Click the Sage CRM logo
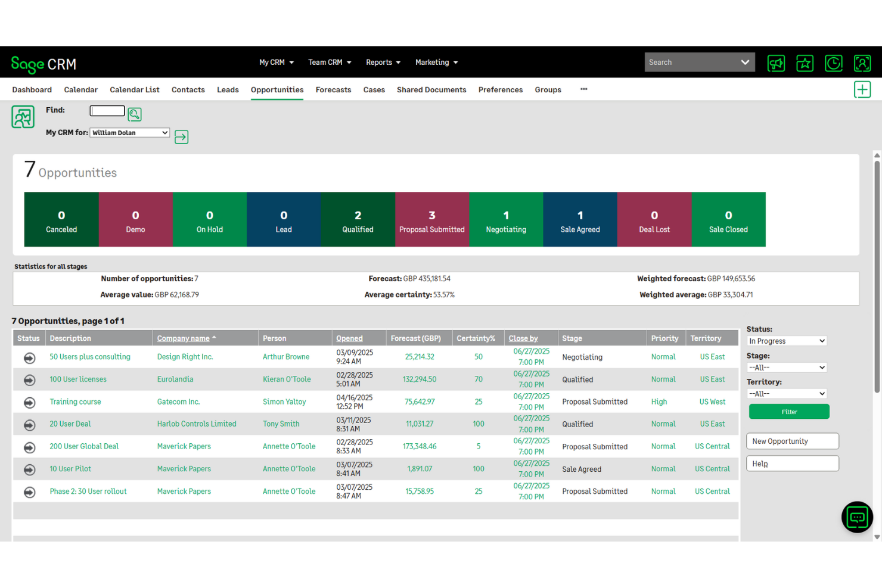Viewport: 882px width, 588px height. [44, 64]
